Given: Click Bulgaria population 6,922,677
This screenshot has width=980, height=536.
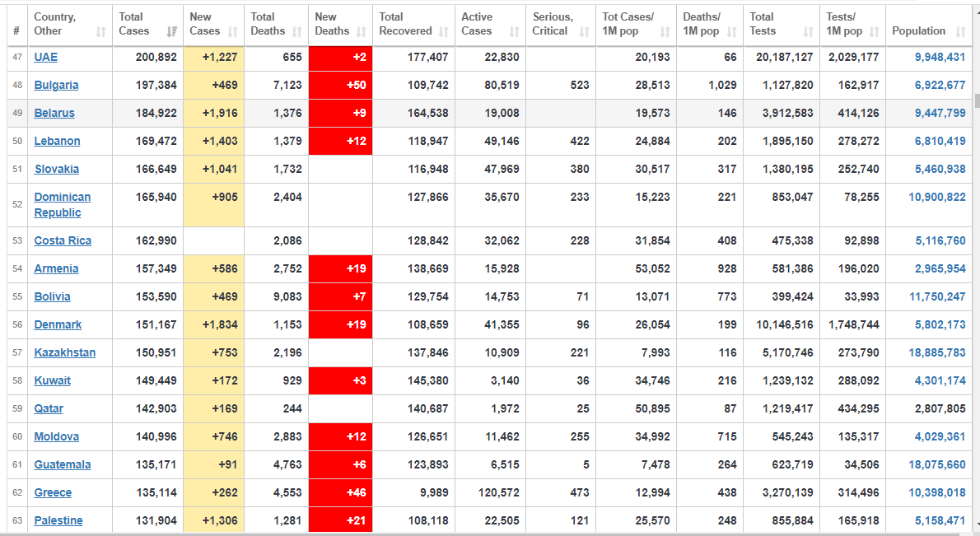Looking at the screenshot, I should tap(940, 85).
